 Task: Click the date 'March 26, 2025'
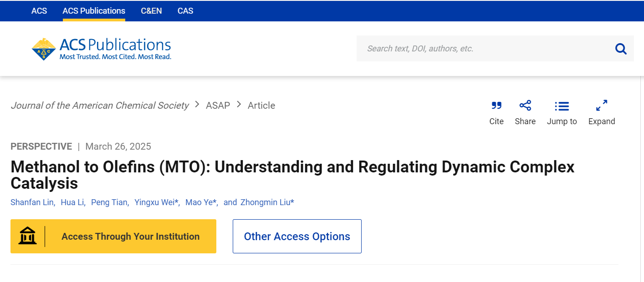[118, 146]
